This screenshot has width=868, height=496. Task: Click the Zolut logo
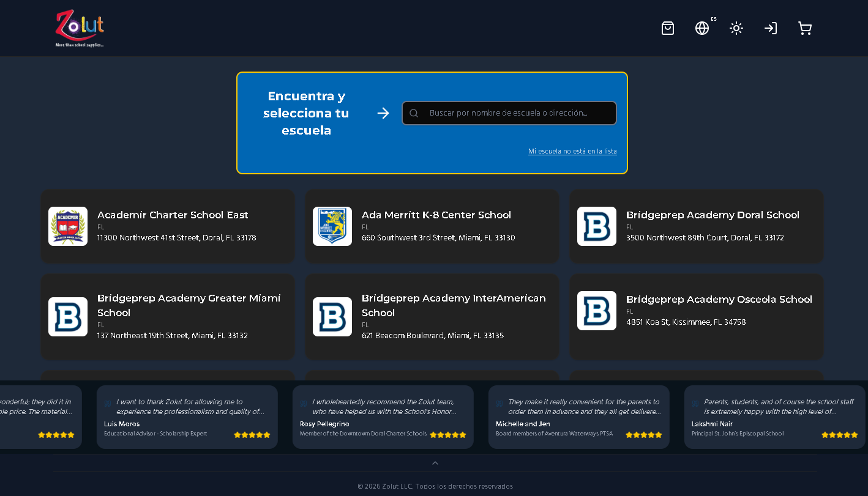[x=80, y=28]
